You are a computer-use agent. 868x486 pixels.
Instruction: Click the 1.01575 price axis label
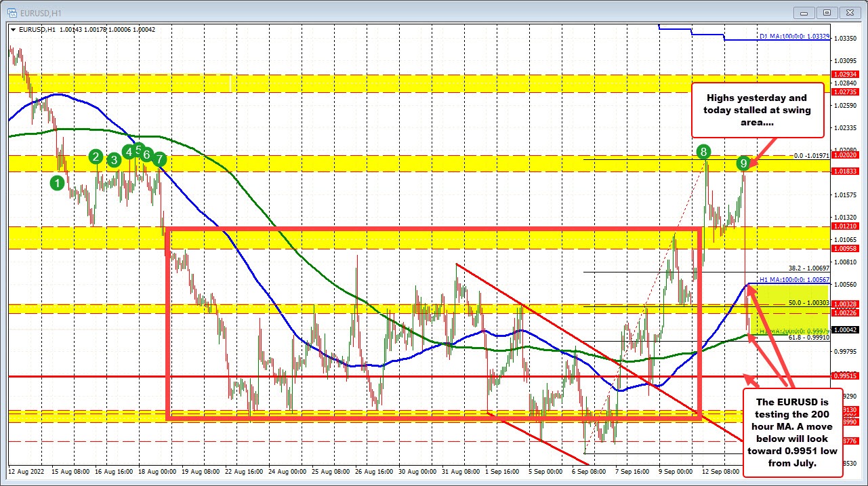coord(844,195)
